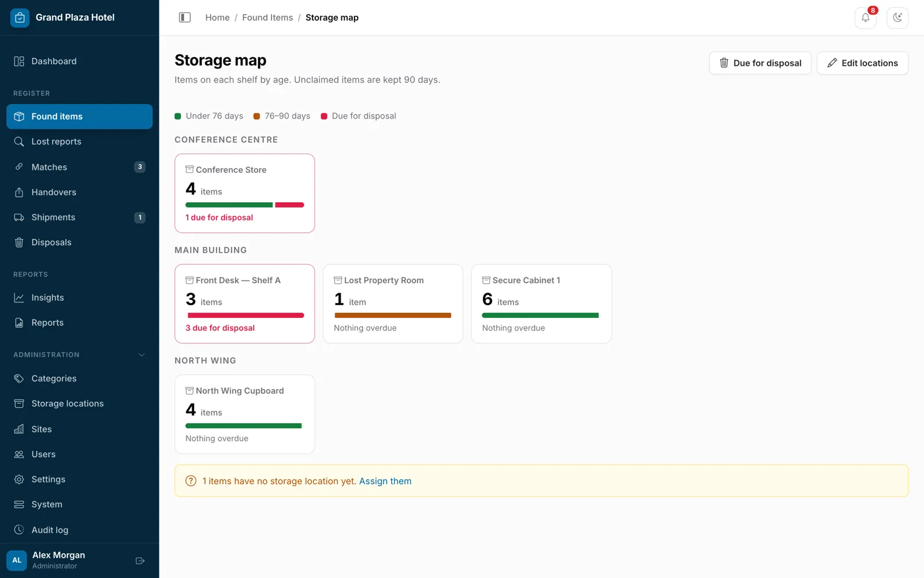Click the Handovers icon
The width and height of the screenshot is (924, 578).
point(19,192)
